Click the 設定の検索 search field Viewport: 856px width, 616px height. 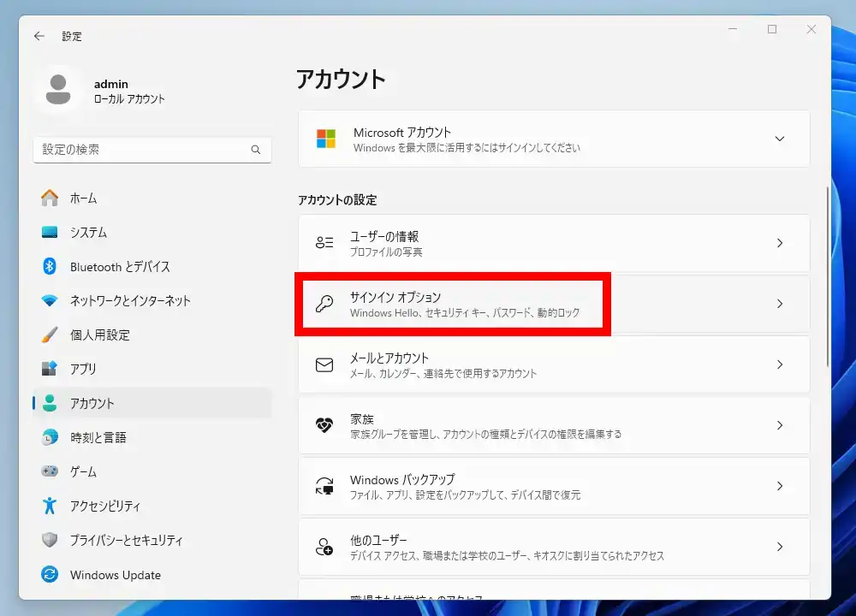pyautogui.click(x=152, y=150)
